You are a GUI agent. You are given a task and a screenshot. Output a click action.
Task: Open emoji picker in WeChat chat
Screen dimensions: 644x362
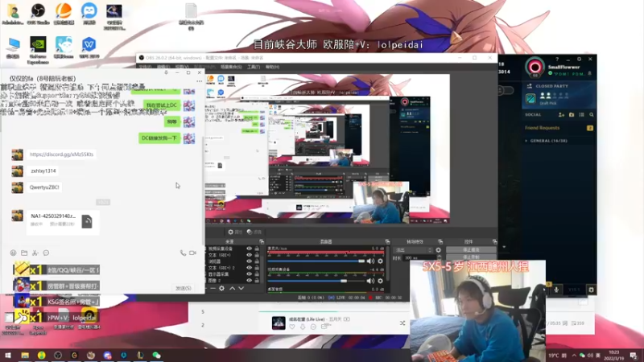[13, 253]
